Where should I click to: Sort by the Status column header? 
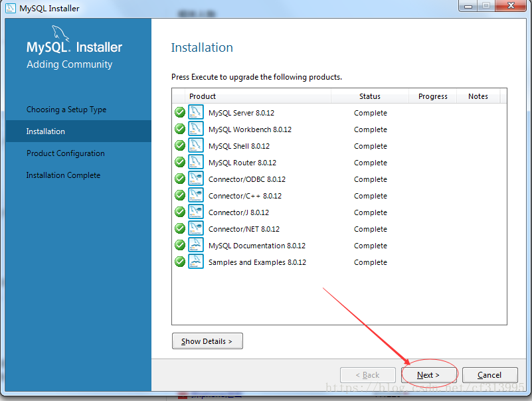370,96
